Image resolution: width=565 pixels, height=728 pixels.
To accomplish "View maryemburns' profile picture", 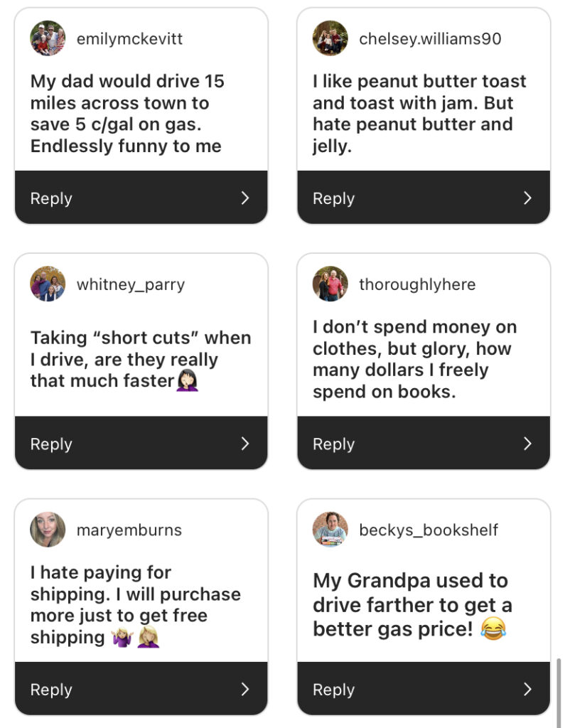I will (x=48, y=530).
